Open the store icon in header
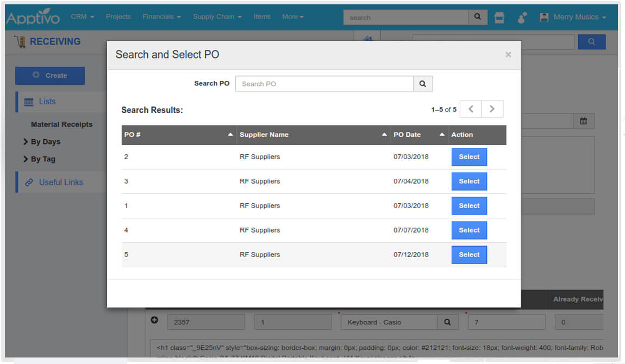 pyautogui.click(x=499, y=17)
